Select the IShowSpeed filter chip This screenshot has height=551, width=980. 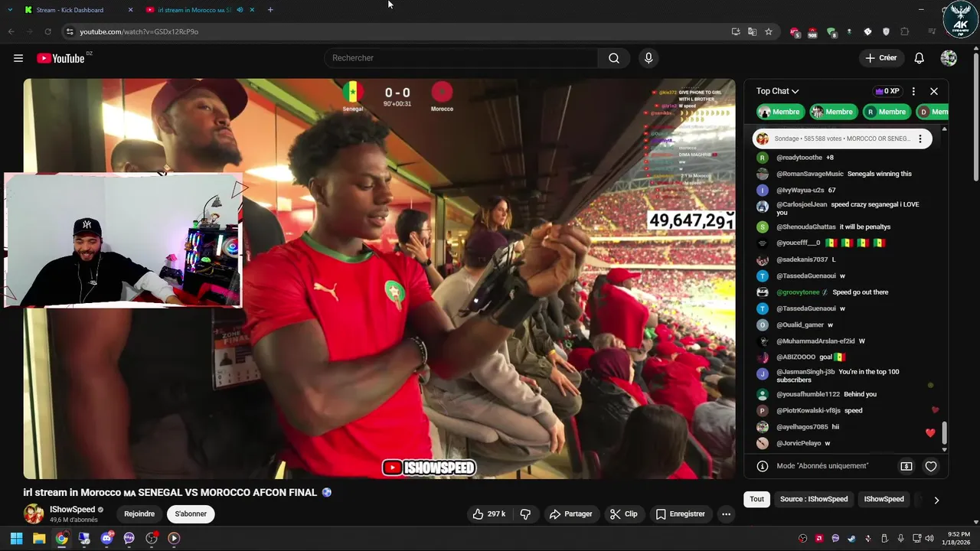click(884, 499)
